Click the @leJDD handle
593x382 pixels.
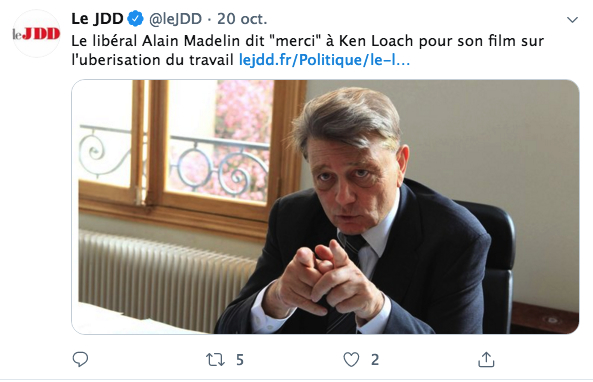175,19
